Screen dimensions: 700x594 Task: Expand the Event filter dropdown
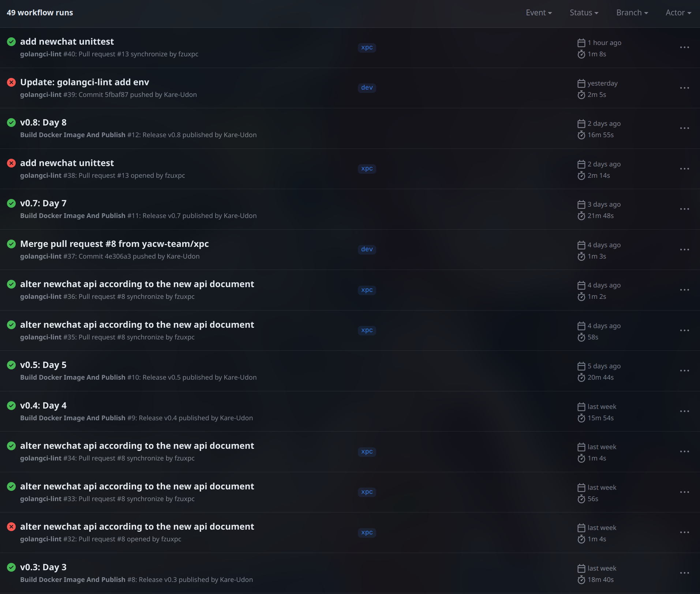point(539,13)
